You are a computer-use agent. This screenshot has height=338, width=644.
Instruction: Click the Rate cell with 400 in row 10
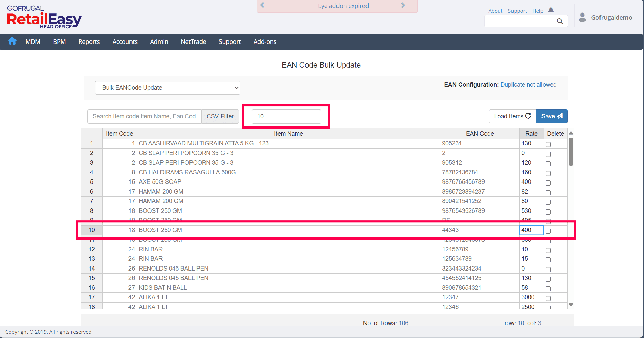[x=531, y=230]
